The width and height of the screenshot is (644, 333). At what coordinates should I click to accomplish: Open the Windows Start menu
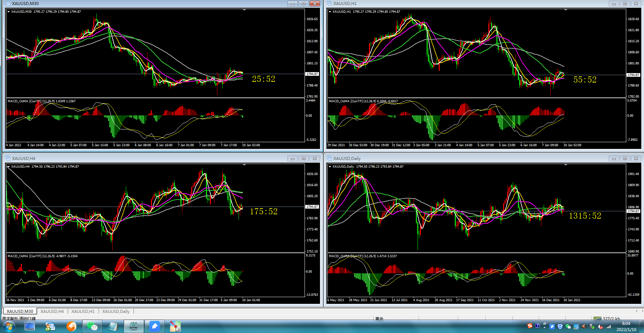[x=8, y=326]
